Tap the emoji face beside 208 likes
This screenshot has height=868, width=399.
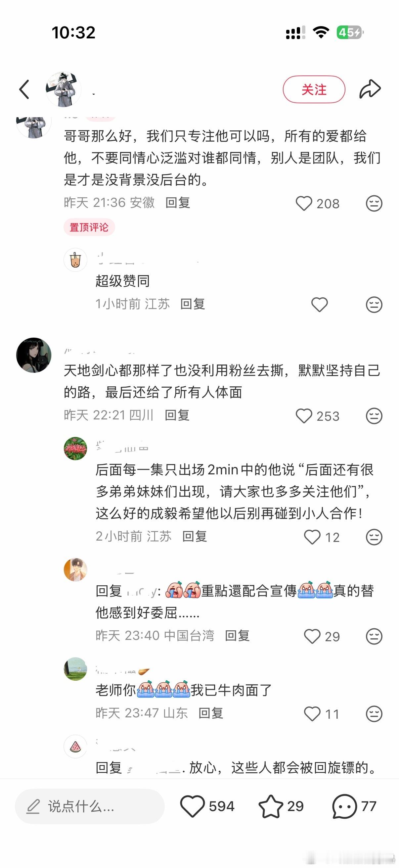pyautogui.click(x=374, y=204)
